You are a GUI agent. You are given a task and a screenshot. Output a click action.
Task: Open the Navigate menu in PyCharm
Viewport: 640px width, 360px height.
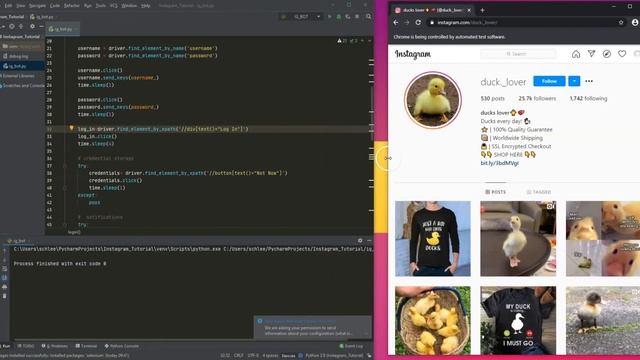click(38, 6)
